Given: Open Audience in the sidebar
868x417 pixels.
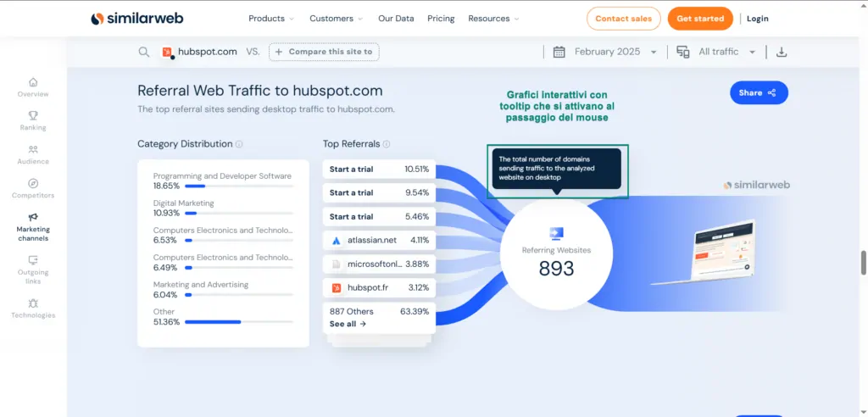Looking at the screenshot, I should click(x=33, y=155).
